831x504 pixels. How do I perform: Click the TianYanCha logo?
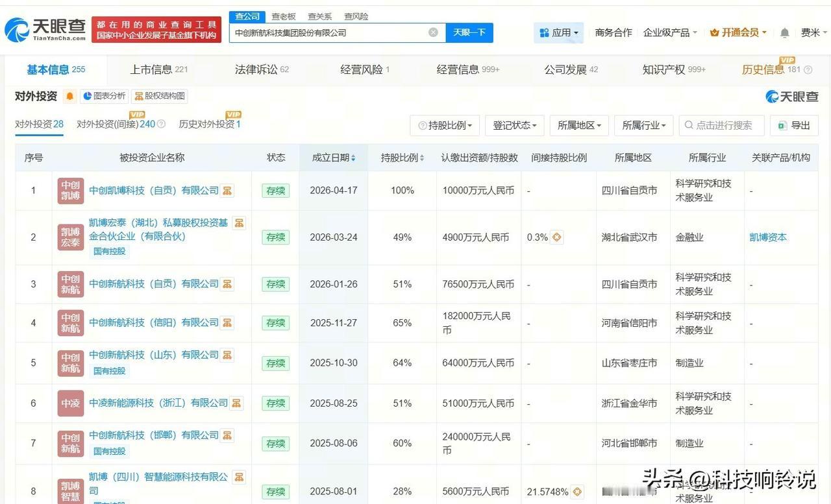[45, 29]
